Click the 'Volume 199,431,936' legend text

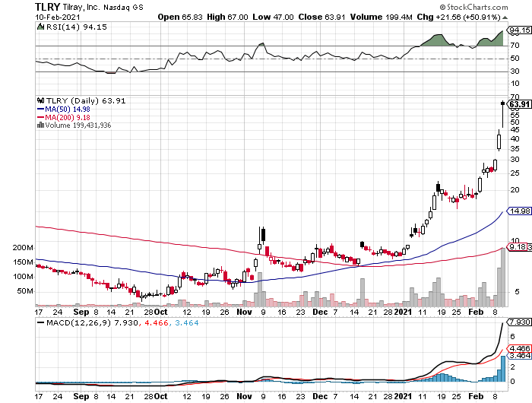pyautogui.click(x=78, y=125)
